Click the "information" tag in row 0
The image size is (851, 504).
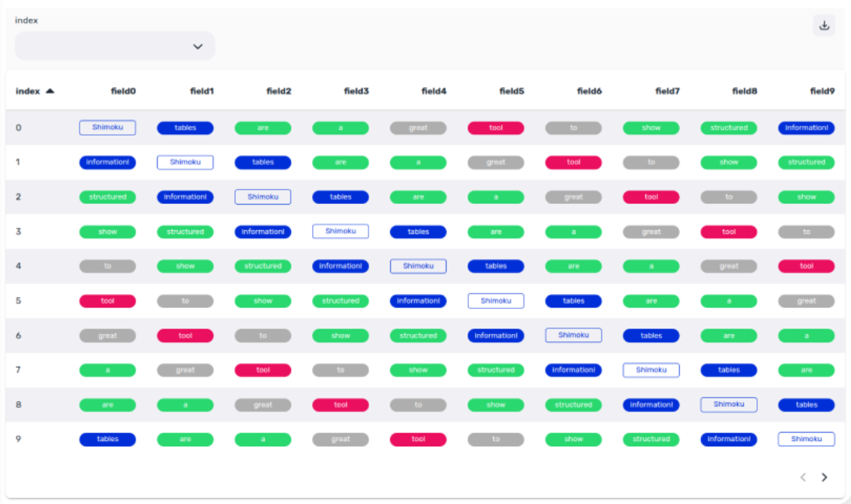[807, 128]
